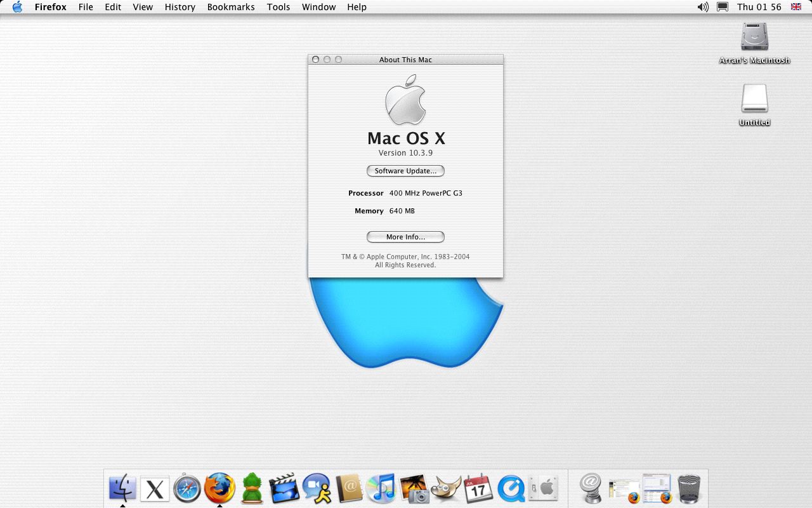Open the File menu

point(86,7)
